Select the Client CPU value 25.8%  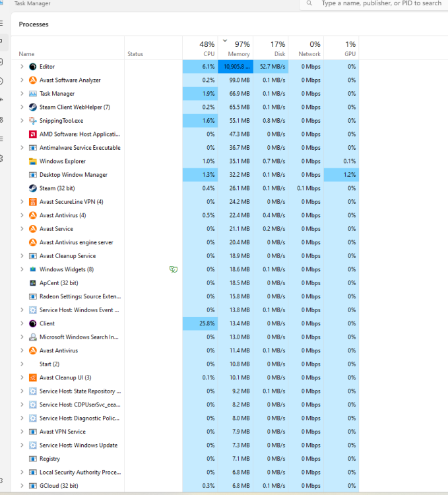pyautogui.click(x=200, y=323)
